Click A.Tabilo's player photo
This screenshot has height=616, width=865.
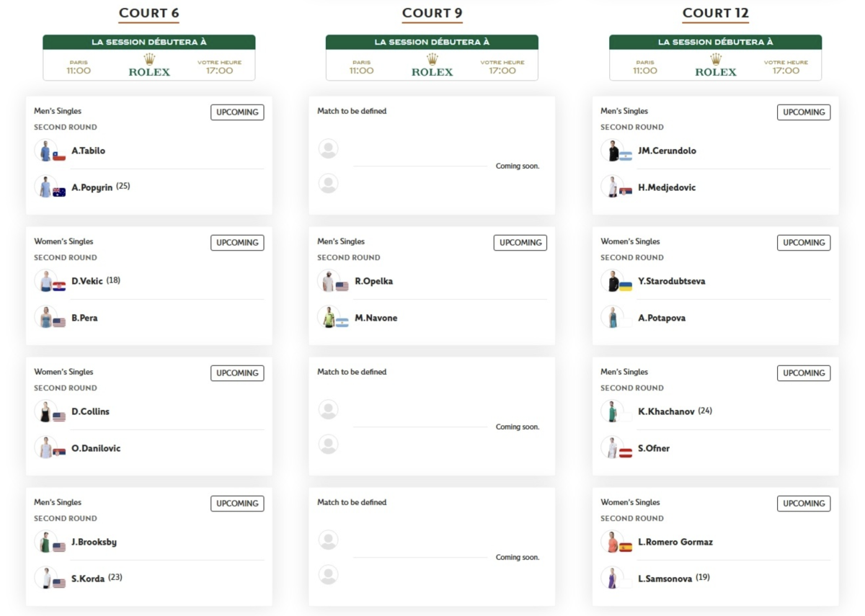click(x=45, y=150)
